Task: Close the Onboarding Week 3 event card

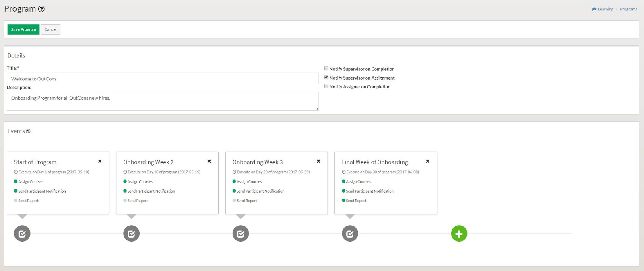Action: coord(318,161)
